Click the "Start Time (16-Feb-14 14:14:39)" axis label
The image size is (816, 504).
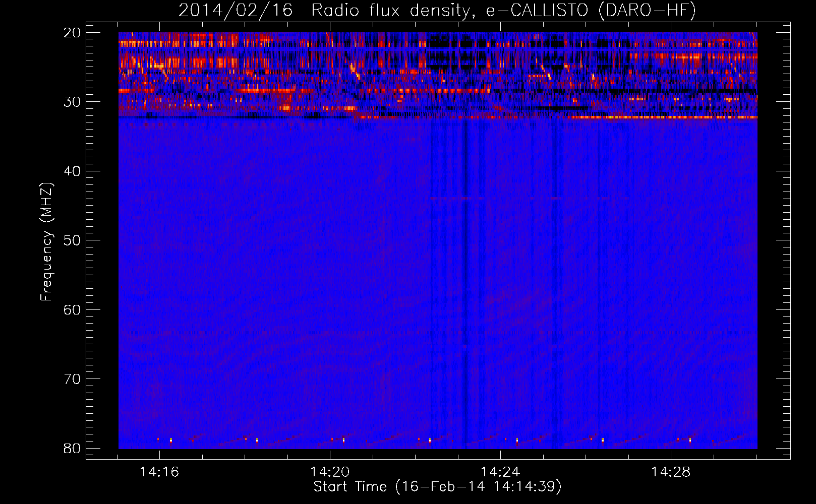tap(437, 487)
